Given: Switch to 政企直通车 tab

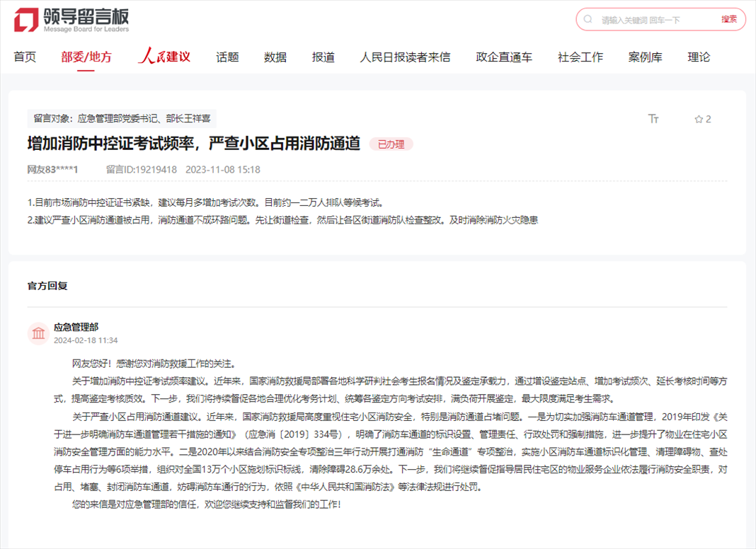Looking at the screenshot, I should (x=504, y=57).
